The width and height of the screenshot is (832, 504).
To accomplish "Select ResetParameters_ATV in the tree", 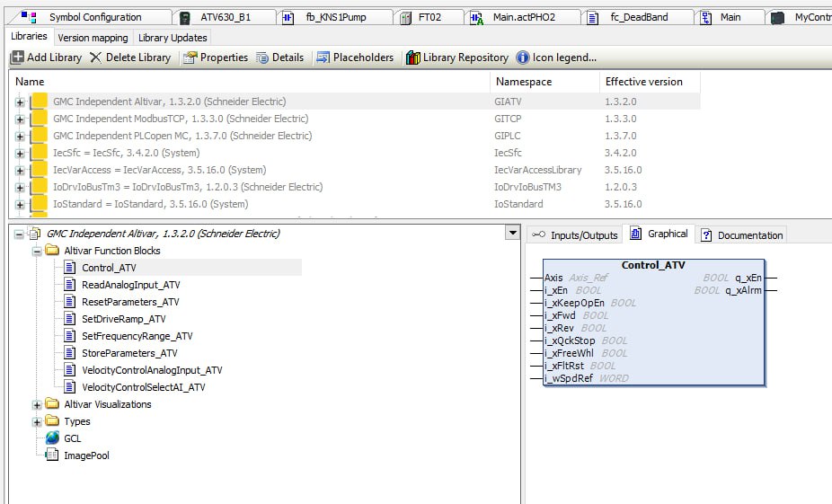I will point(130,302).
